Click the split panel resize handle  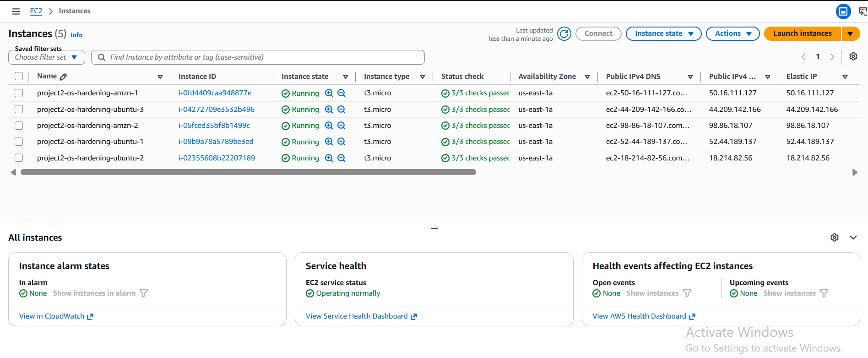pyautogui.click(x=434, y=228)
